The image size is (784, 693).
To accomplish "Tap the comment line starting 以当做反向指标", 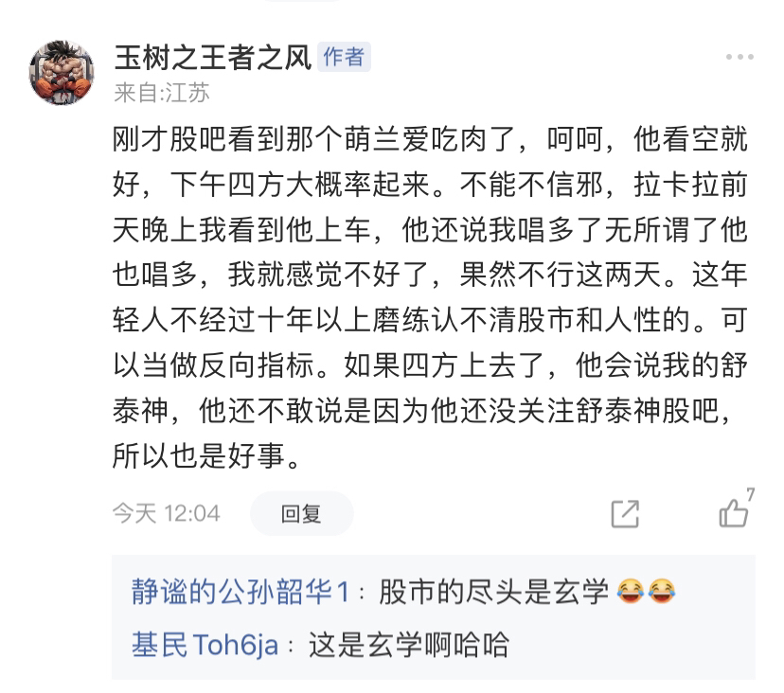I will click(x=430, y=365).
